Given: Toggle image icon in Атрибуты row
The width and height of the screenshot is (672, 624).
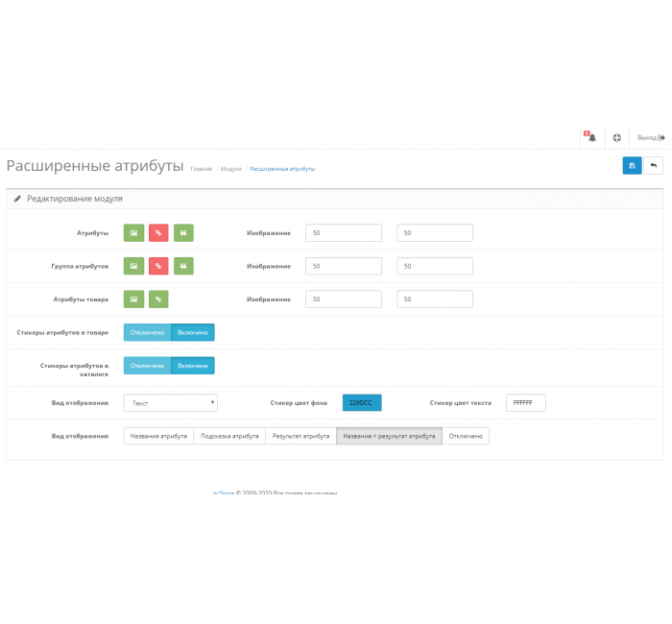Looking at the screenshot, I should tap(133, 232).
